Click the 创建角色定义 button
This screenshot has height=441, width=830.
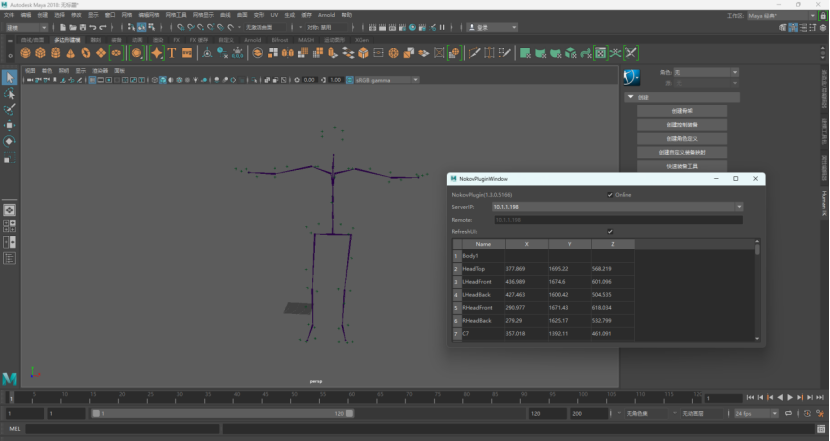(682, 139)
